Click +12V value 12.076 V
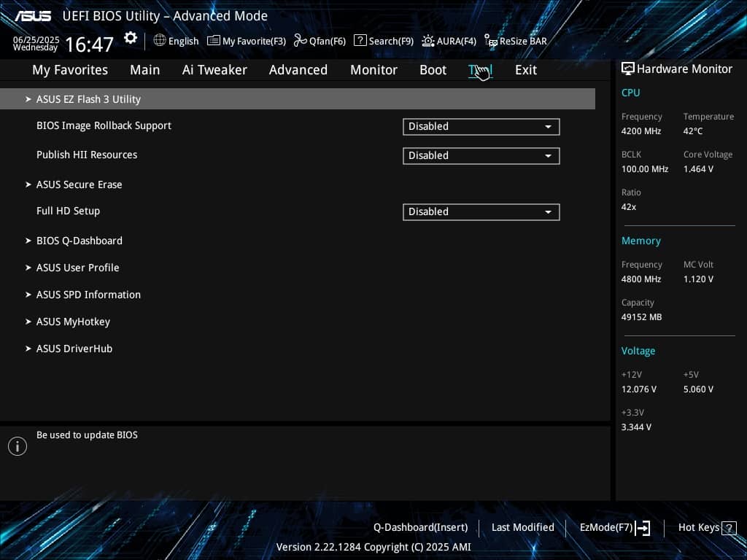The height and width of the screenshot is (560, 747). pos(638,389)
